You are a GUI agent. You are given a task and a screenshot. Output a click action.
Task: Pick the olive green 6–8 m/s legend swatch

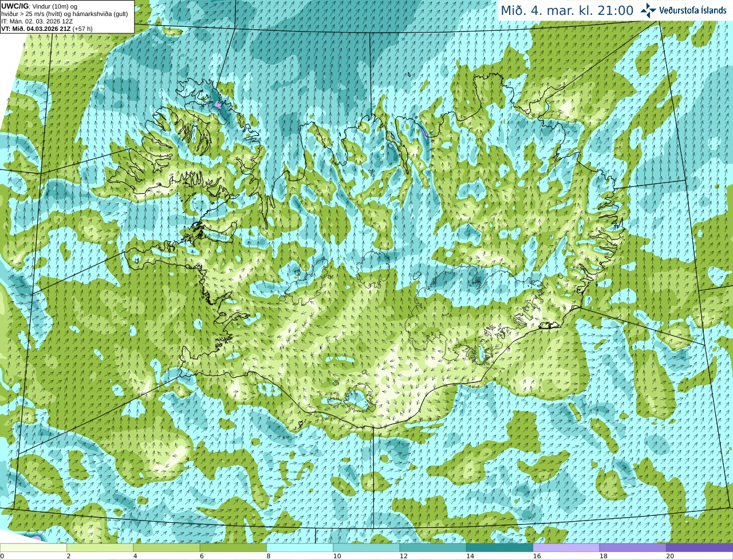click(x=233, y=547)
